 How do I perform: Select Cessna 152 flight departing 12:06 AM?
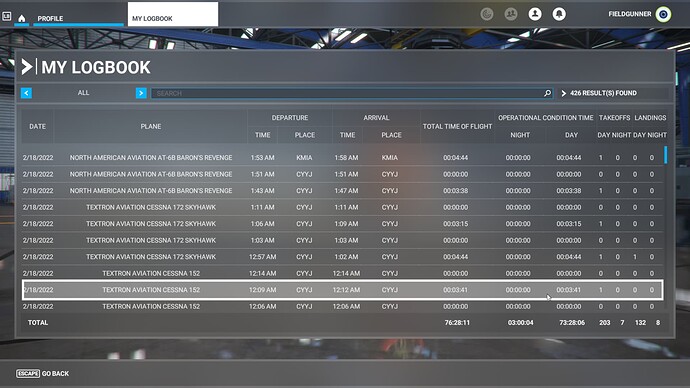tap(342, 306)
